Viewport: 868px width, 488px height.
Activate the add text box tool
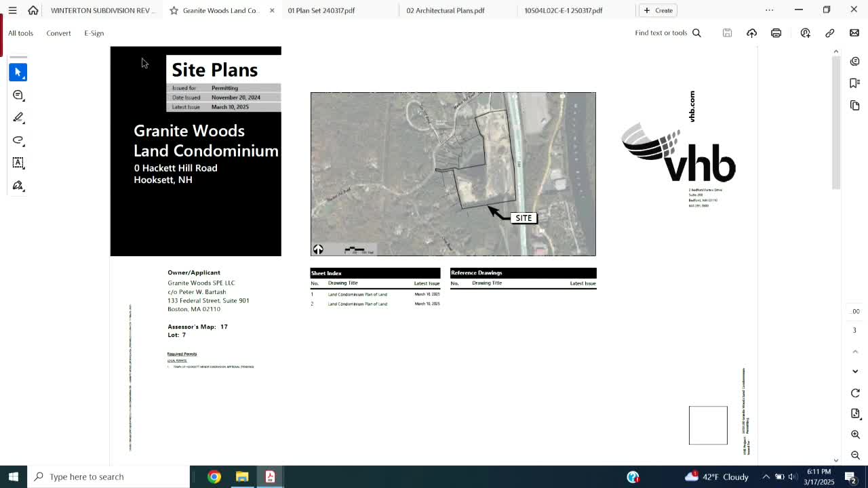(x=18, y=163)
